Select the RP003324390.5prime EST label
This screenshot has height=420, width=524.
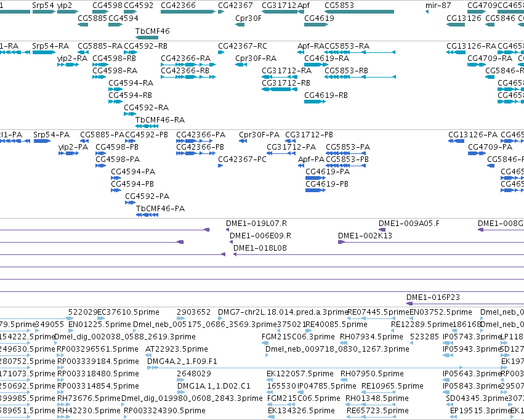(164, 411)
